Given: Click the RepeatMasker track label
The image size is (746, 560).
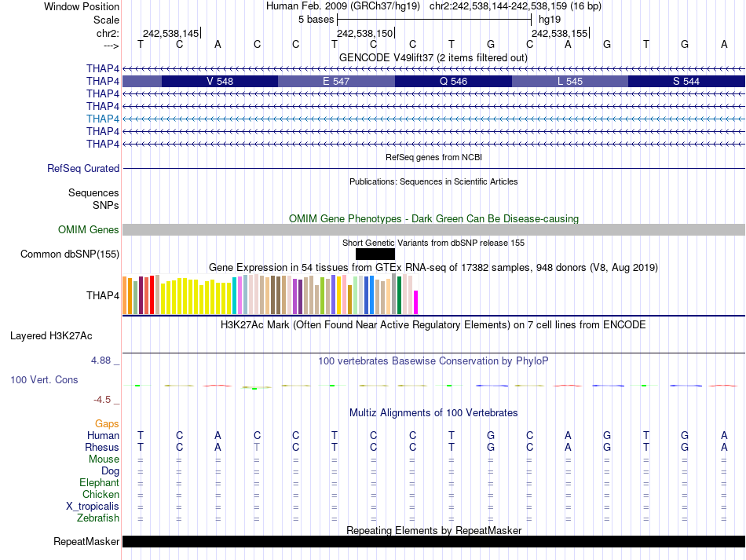Looking at the screenshot, I should point(86,542).
